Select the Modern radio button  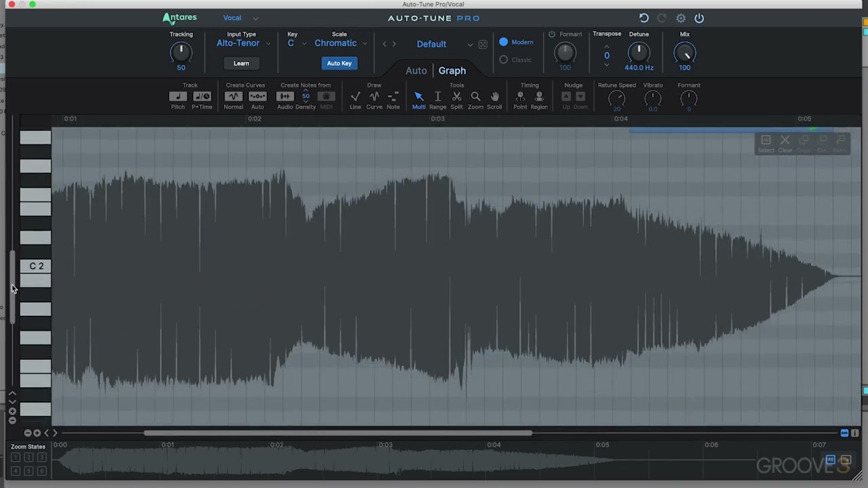click(503, 42)
